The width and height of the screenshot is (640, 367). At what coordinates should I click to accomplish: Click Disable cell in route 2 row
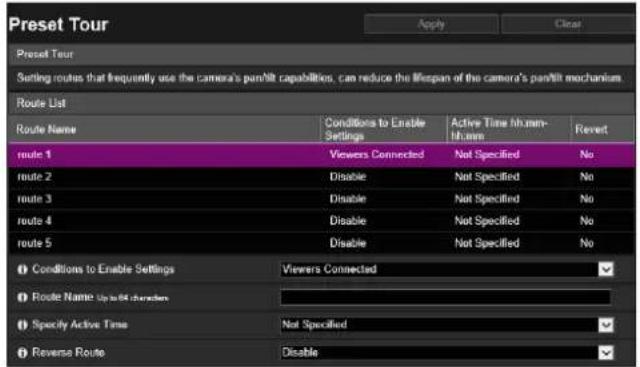point(348,177)
